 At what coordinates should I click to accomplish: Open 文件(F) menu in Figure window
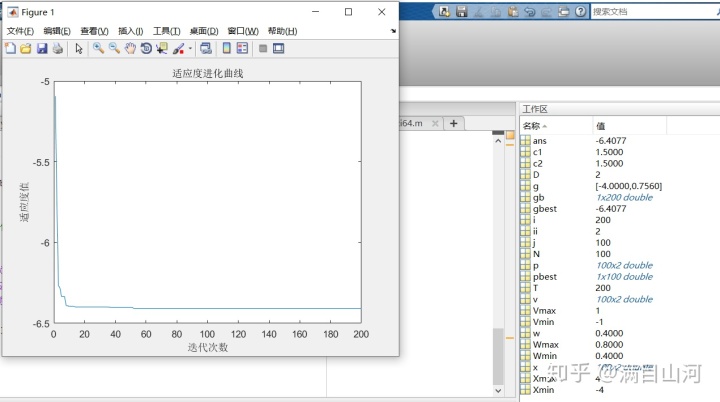click(x=20, y=31)
